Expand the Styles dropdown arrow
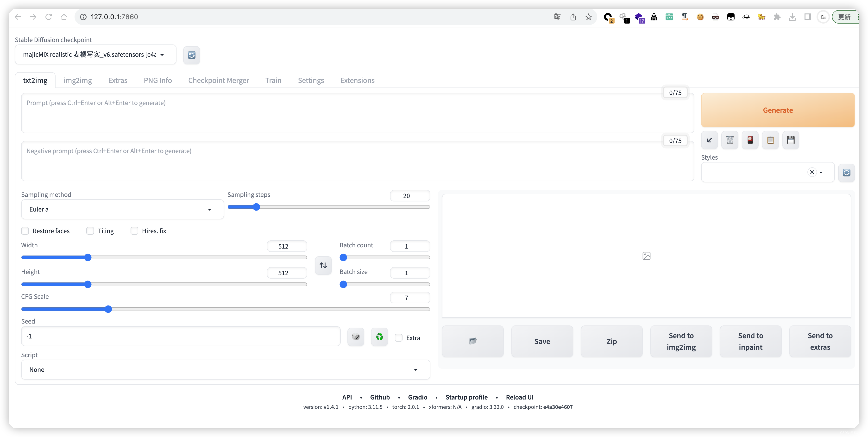Viewport: 868px width, 437px height. tap(821, 172)
